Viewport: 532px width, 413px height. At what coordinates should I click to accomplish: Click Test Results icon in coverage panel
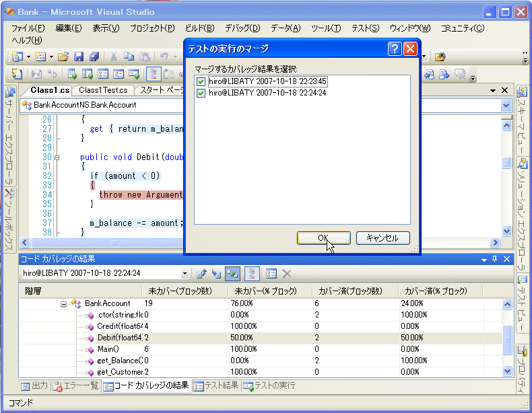(271, 273)
